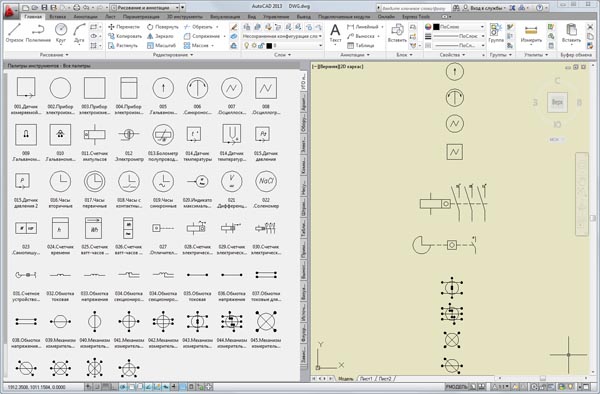The image size is (600, 394).
Task: Expand the Свойства panel
Action: [x=452, y=55]
